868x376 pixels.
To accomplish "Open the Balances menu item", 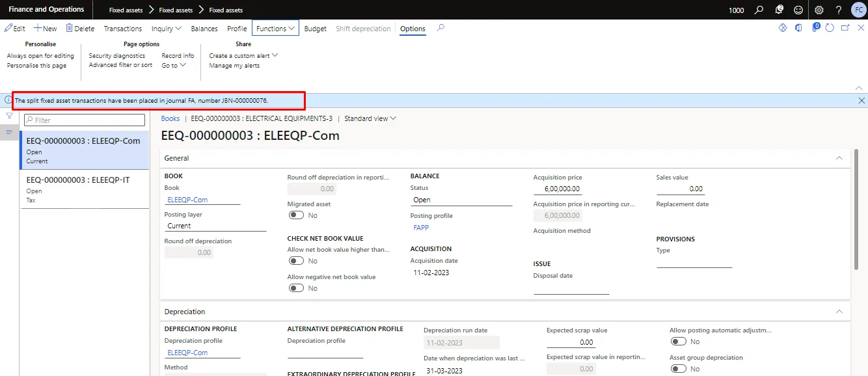I will 204,29.
